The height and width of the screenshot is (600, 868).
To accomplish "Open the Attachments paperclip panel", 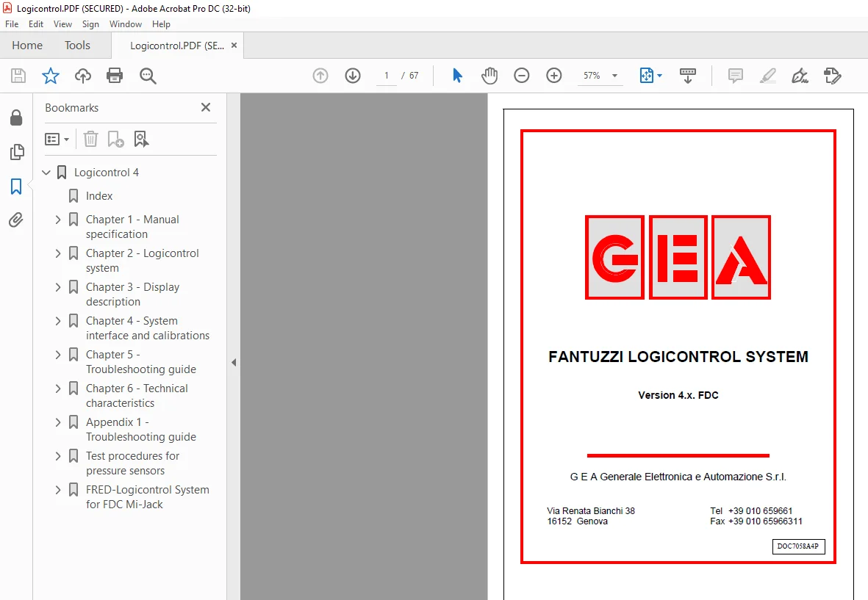I will point(16,220).
